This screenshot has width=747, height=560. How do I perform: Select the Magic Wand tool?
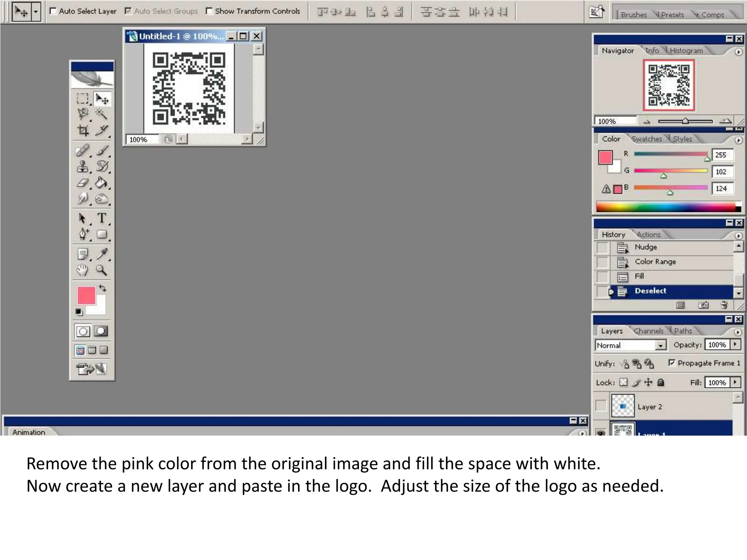click(102, 114)
